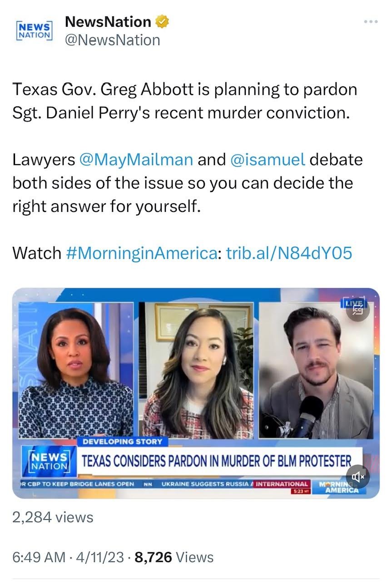392x582 pixels.
Task: Click the gold verified badge
Action: pos(162,21)
